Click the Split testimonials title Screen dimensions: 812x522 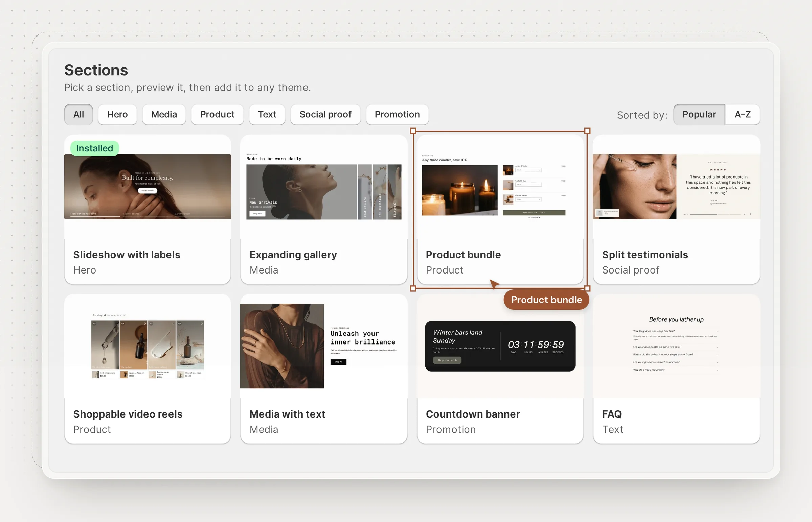pyautogui.click(x=645, y=255)
